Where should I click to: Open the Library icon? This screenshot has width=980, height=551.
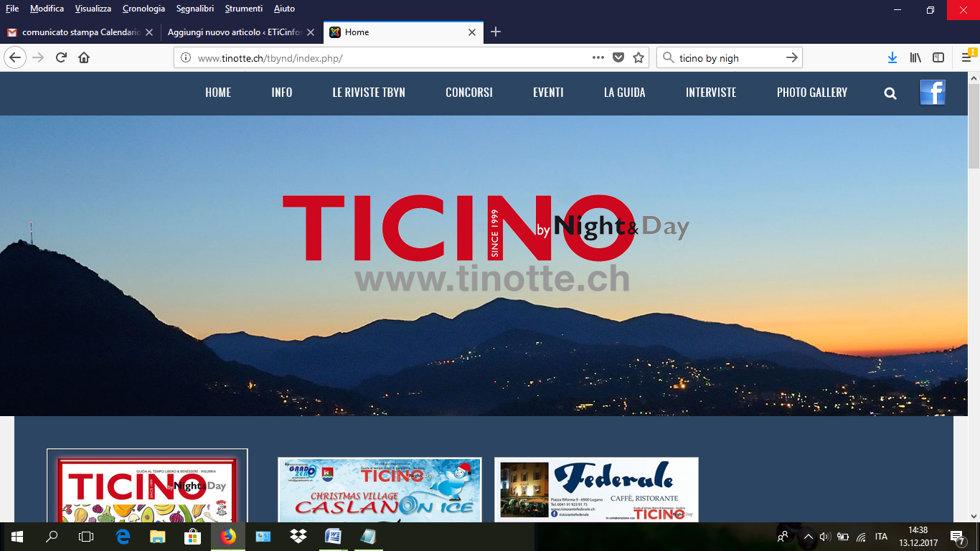coord(915,57)
